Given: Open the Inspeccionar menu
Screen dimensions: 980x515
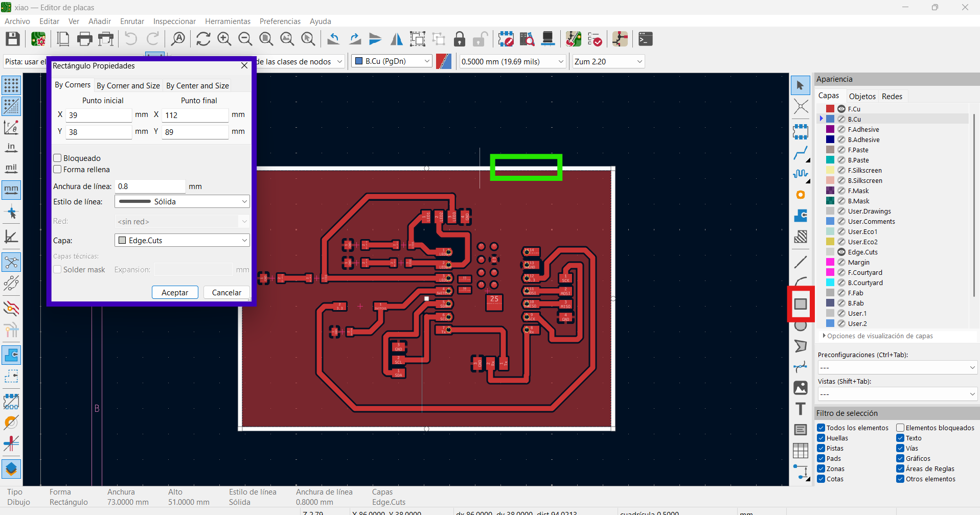Looking at the screenshot, I should click(174, 21).
